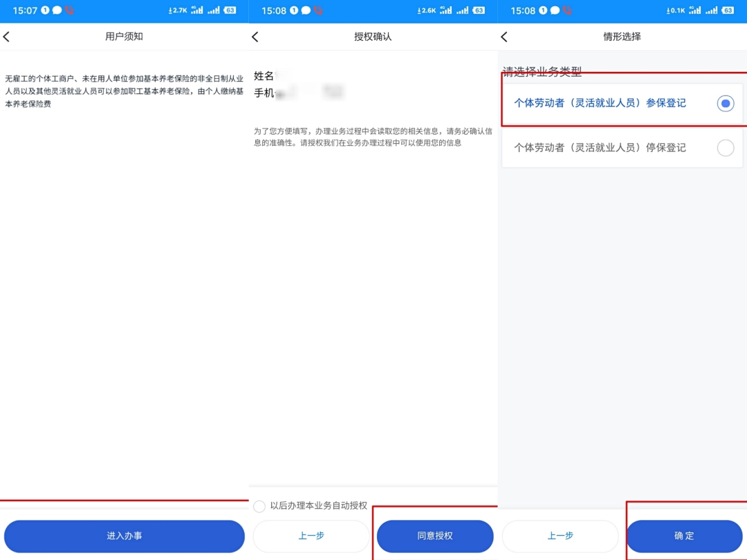Tap 上一步 on the 情形选择 screen
Viewport: 747px width, 560px height.
(x=560, y=536)
